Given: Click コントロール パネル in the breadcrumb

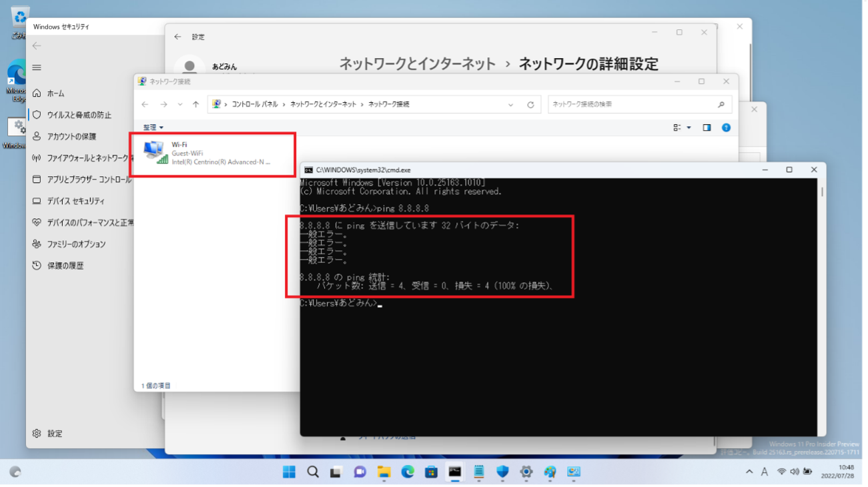Looking at the screenshot, I should [254, 105].
